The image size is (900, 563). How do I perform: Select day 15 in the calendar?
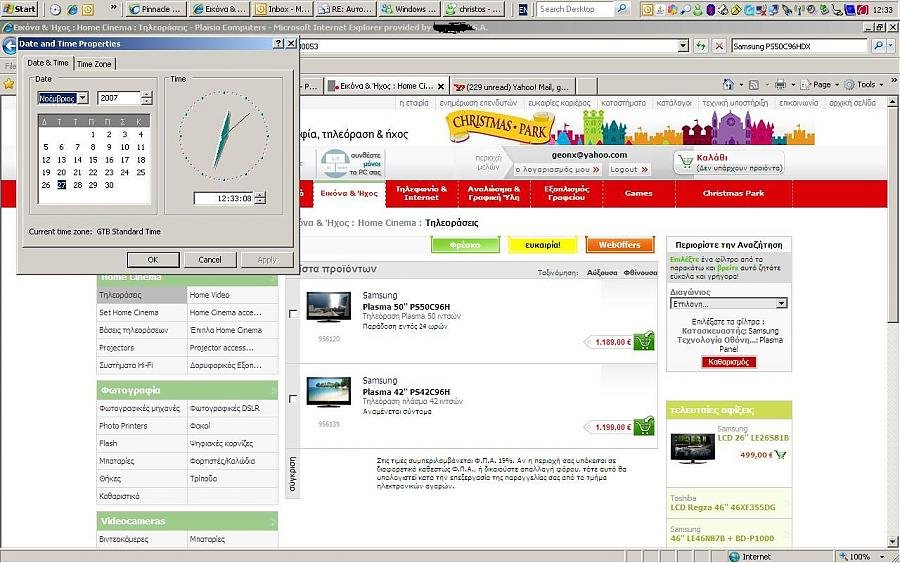[x=93, y=160]
